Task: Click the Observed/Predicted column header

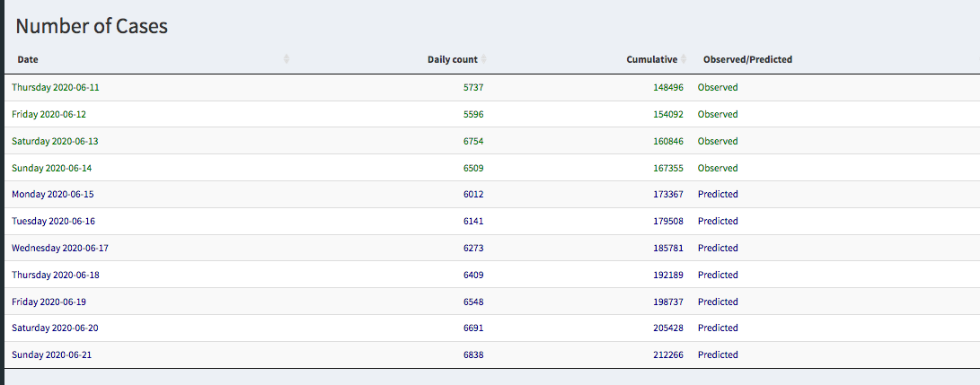Action: pyautogui.click(x=747, y=59)
